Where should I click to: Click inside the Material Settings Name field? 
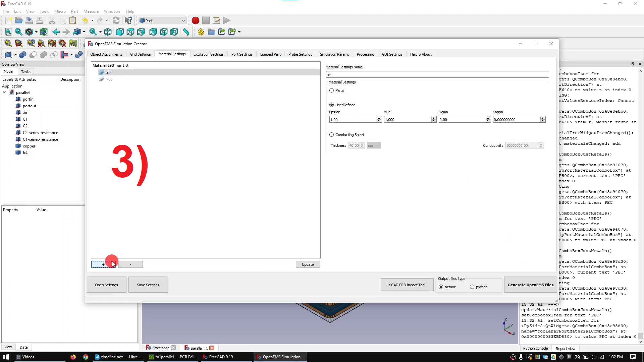[436, 74]
